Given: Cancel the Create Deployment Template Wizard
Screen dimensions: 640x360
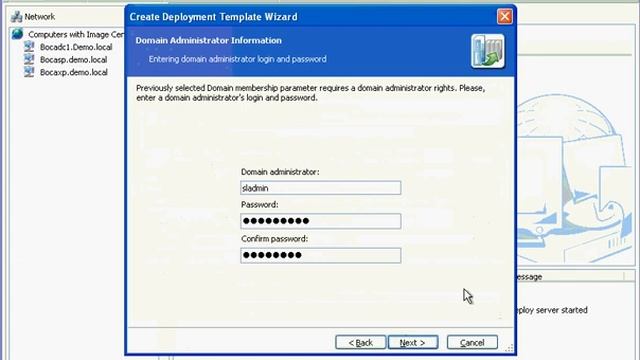Looking at the screenshot, I should tap(472, 342).
